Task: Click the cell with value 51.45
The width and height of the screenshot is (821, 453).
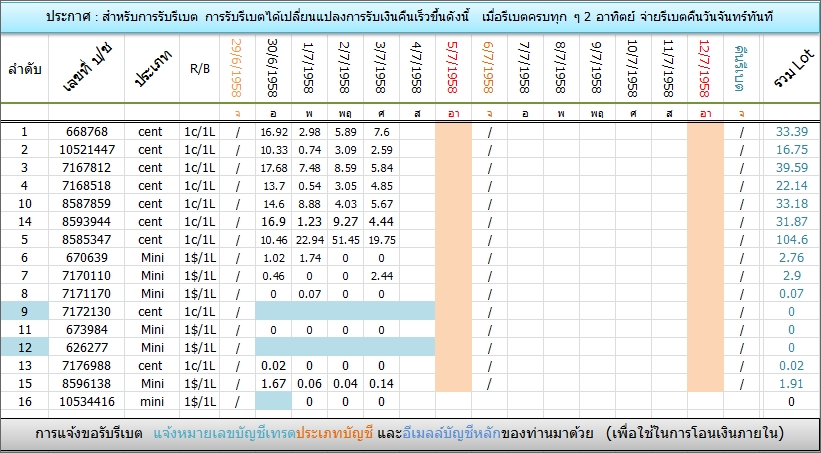Action: 346,240
